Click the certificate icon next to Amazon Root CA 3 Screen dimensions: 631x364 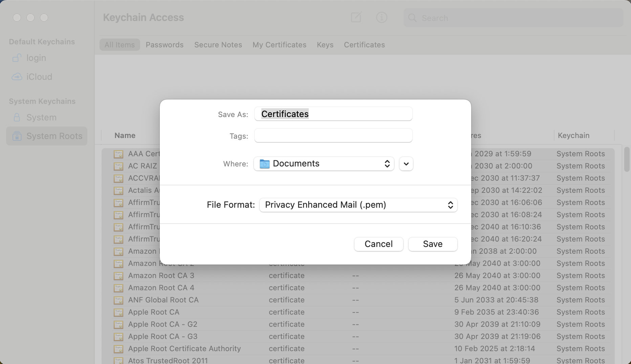[118, 276]
